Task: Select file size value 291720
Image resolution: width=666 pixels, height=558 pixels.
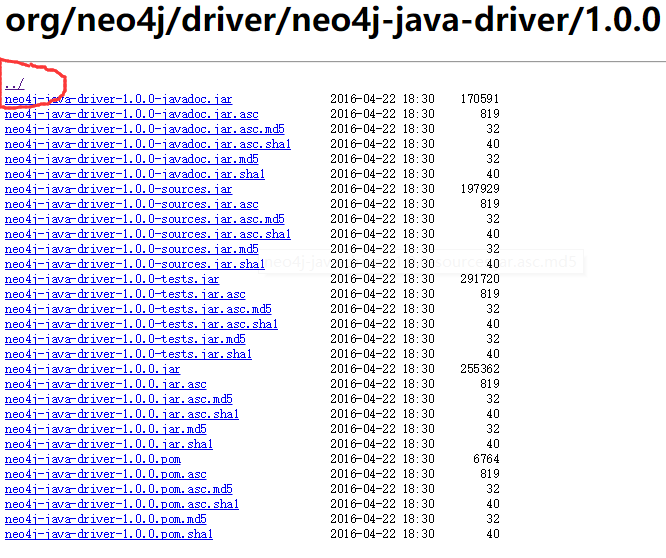Action: (x=480, y=279)
